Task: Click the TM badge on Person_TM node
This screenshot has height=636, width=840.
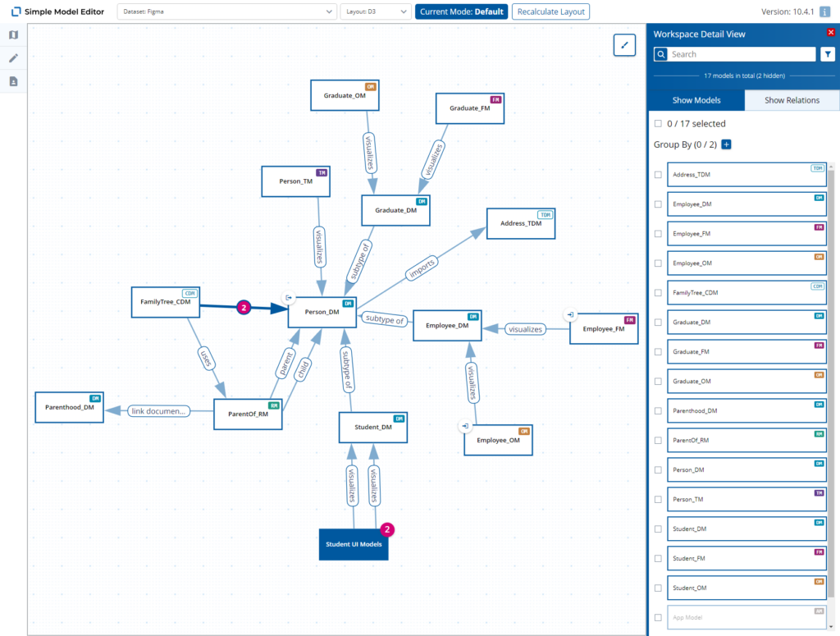Action: pyautogui.click(x=322, y=172)
